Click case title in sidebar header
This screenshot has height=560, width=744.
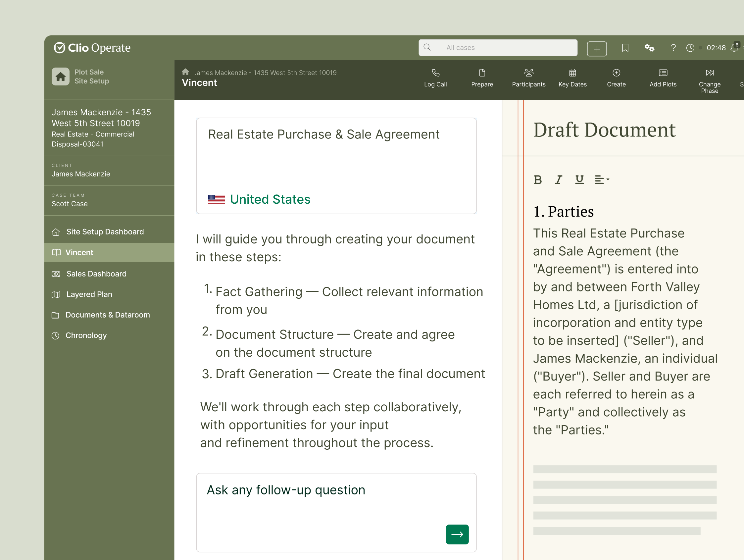click(101, 118)
